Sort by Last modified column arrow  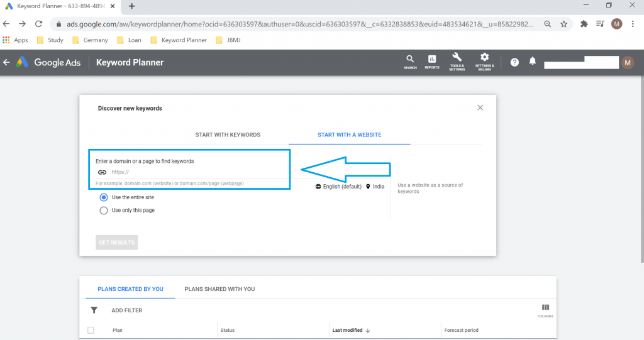(367, 330)
